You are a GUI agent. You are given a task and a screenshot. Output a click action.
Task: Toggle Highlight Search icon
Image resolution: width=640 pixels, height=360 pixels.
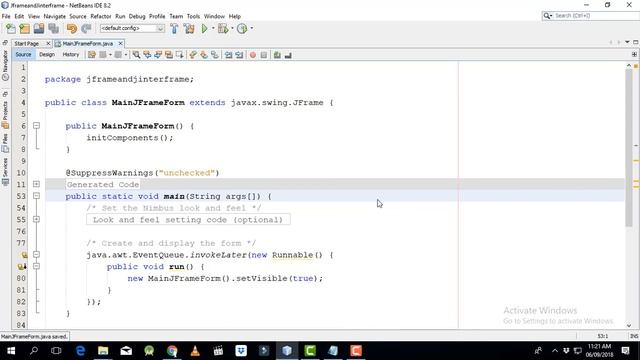click(169, 55)
